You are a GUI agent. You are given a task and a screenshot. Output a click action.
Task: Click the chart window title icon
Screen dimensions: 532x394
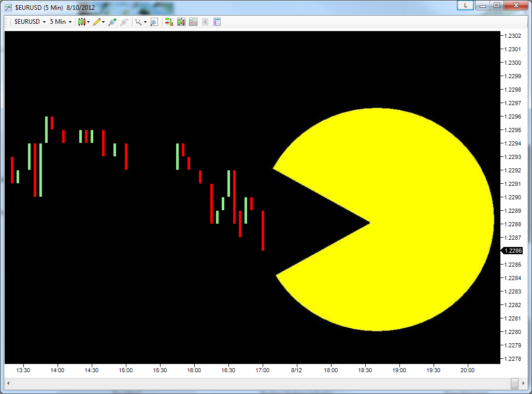tap(8, 7)
